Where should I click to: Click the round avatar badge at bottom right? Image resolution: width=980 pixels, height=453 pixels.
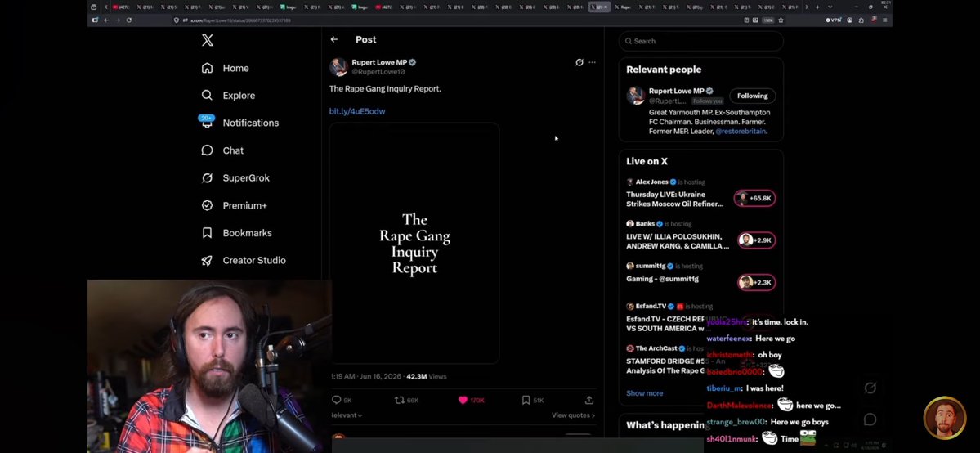(x=944, y=417)
